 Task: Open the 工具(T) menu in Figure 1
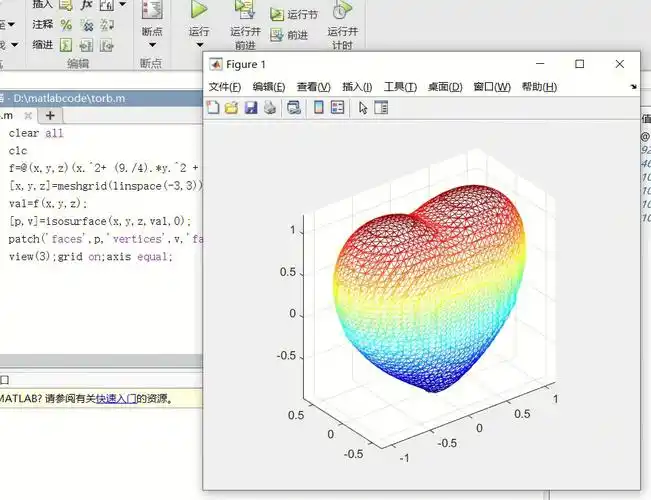coord(400,87)
